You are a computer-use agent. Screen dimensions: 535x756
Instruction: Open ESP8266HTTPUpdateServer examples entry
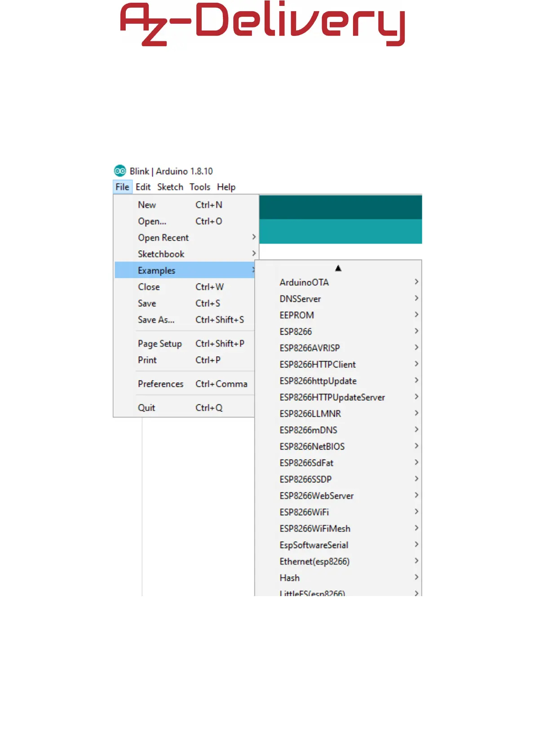point(338,397)
